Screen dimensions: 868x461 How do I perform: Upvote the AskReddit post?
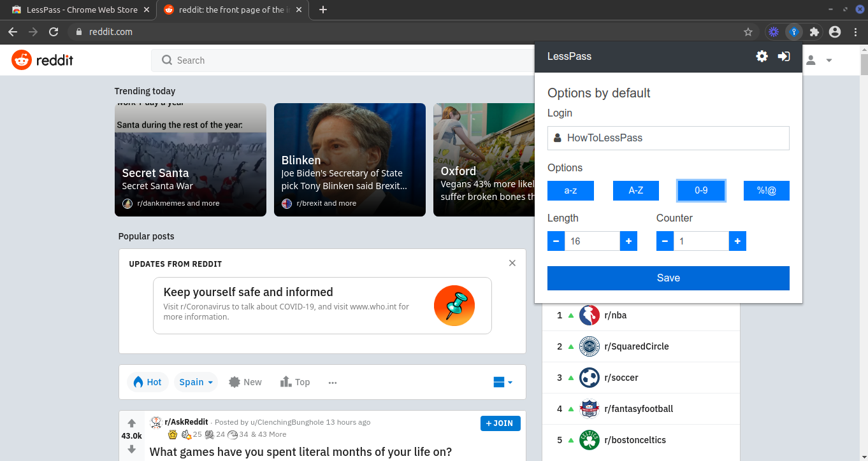click(x=131, y=423)
